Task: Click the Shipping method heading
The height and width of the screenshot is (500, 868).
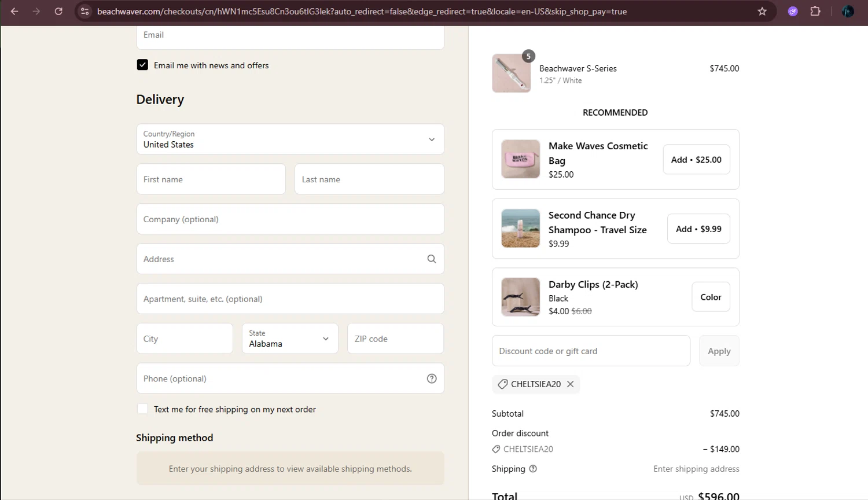Action: click(175, 437)
